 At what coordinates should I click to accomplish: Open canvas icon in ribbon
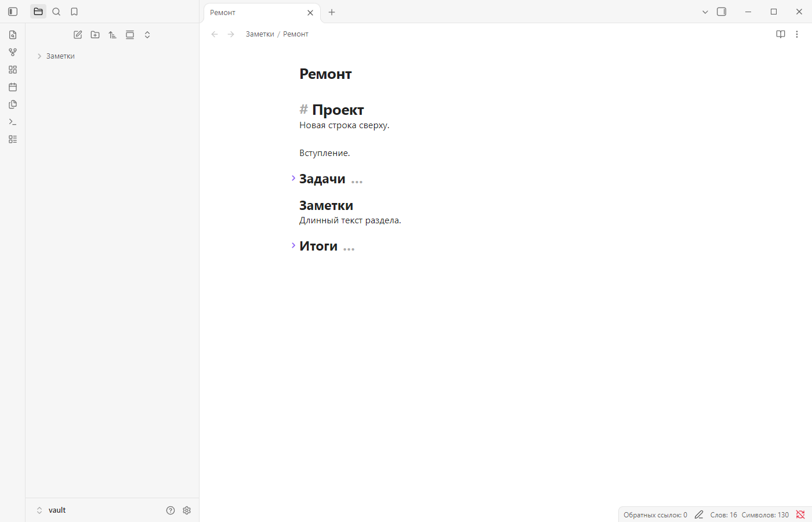[x=13, y=70]
